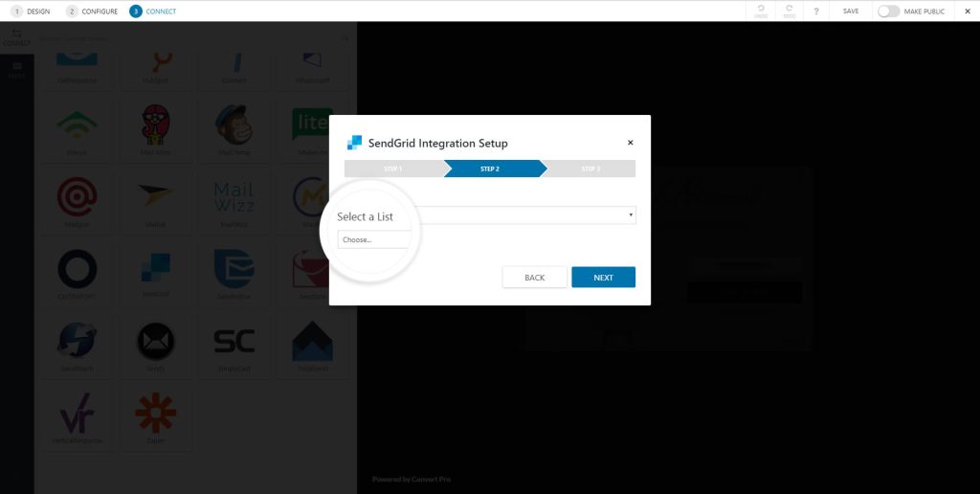Choose the SendGrid icon in integrations grid
The image size is (980, 494).
[x=156, y=267]
